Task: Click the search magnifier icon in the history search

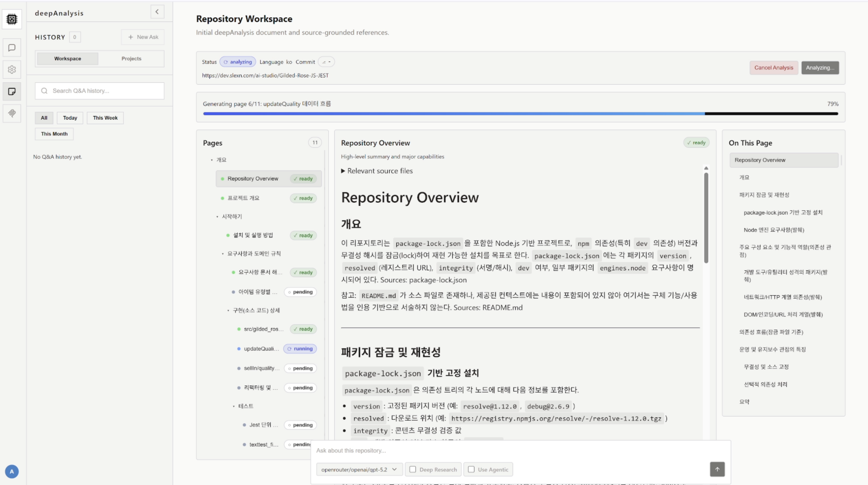Action: click(x=44, y=91)
